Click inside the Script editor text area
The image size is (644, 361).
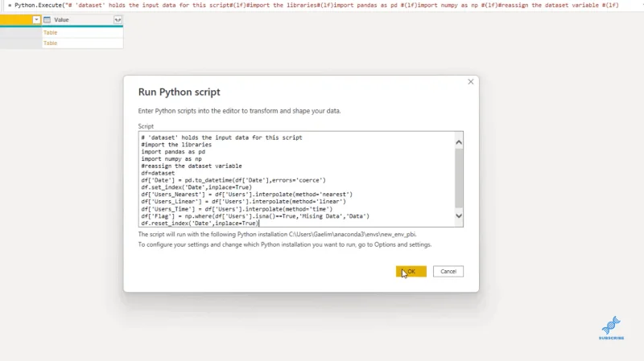[296, 179]
